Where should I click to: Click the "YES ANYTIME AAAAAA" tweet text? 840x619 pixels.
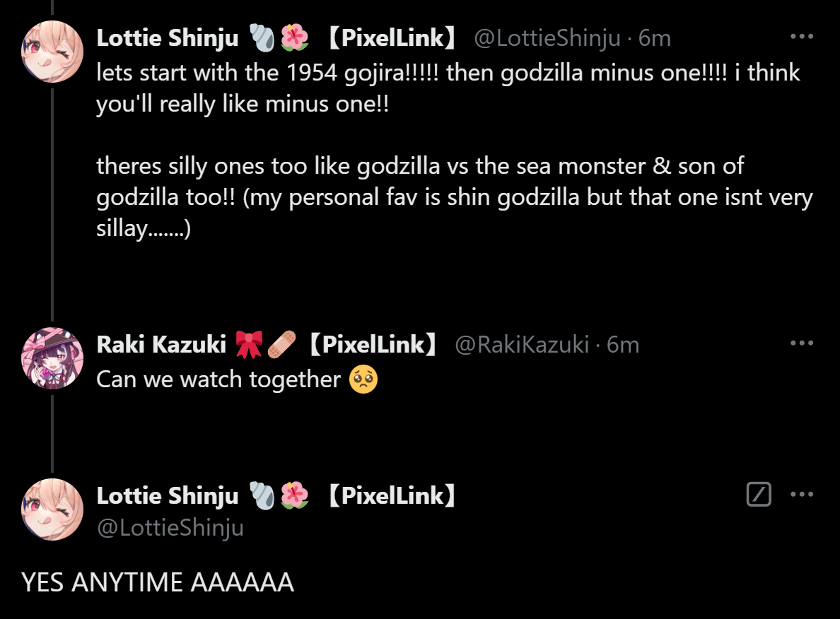tap(157, 583)
